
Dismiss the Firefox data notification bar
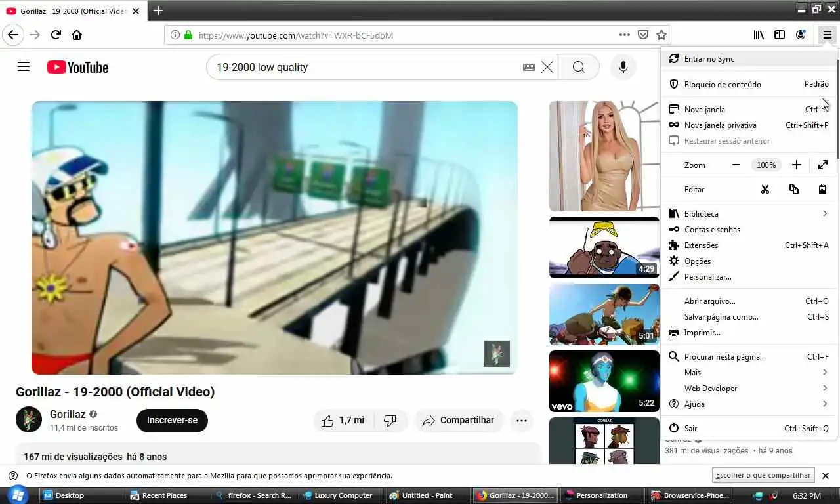click(826, 476)
